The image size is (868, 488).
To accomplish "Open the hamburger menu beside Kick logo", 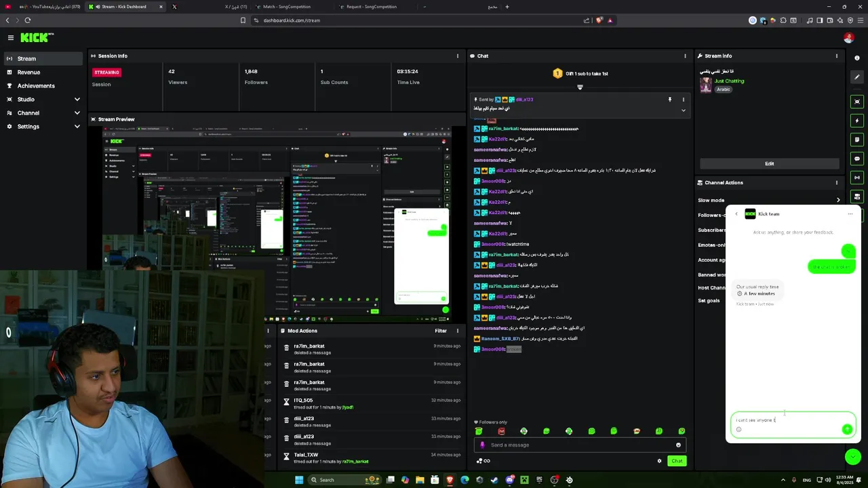I will (x=10, y=38).
